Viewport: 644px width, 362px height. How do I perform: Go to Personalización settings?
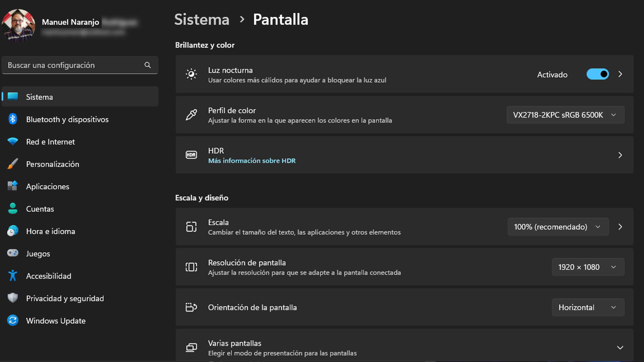point(80,164)
